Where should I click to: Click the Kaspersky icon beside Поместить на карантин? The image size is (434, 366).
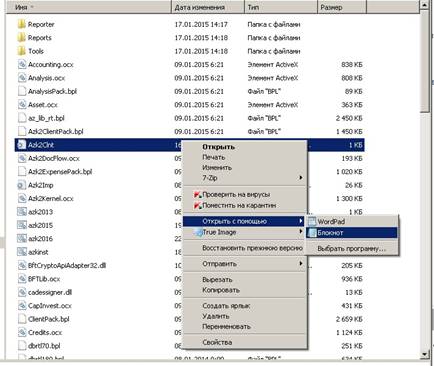(x=198, y=206)
